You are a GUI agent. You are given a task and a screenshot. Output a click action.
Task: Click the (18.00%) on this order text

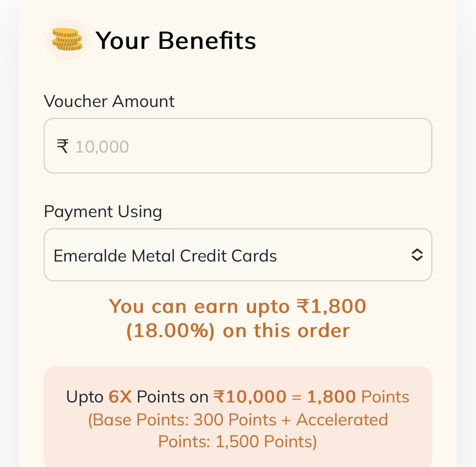(x=238, y=331)
